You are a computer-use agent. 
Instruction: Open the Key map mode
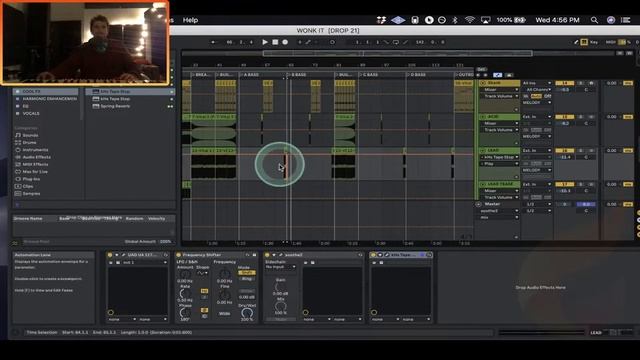pos(594,42)
